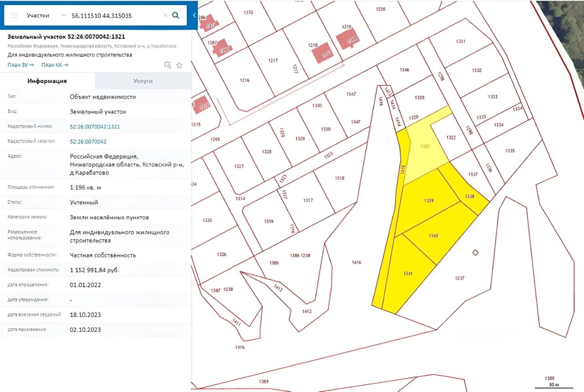Open the hamburger menu in search bar

coord(14,15)
